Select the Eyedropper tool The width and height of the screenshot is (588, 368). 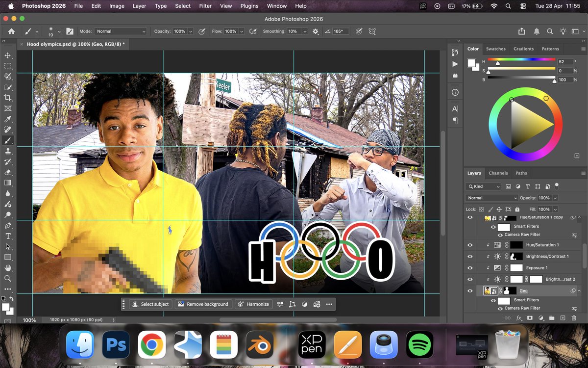click(x=7, y=119)
